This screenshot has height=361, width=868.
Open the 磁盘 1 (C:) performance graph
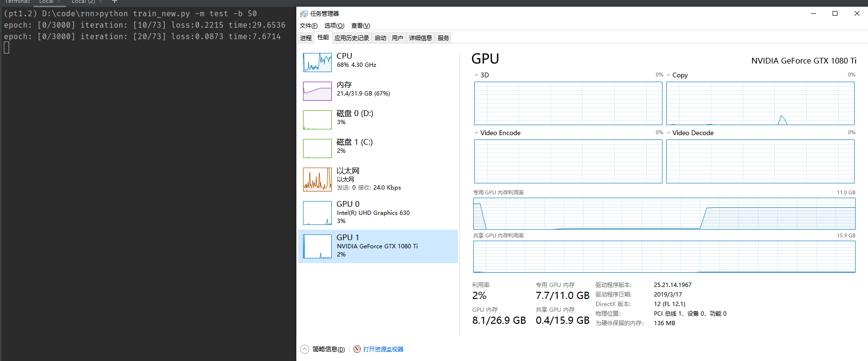coord(317,149)
